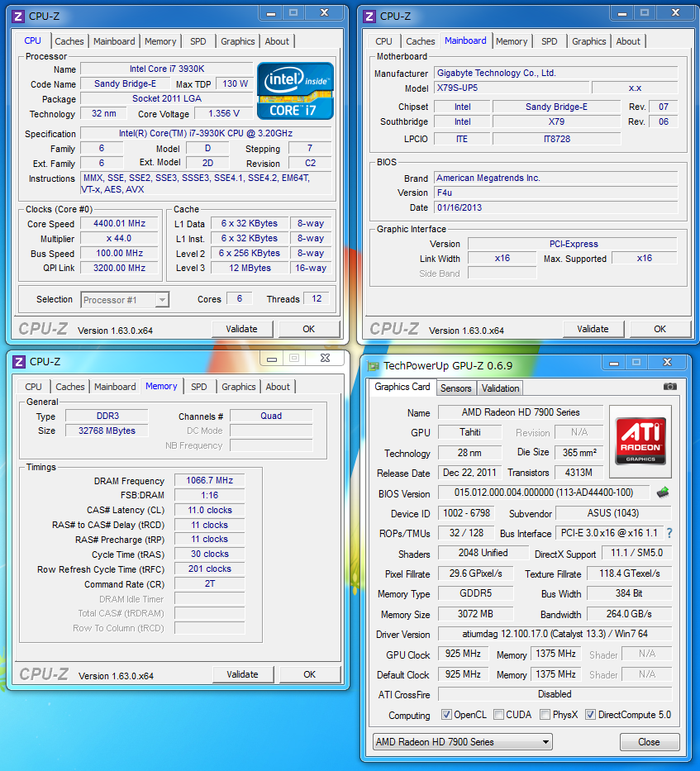
Task: Minimize the GPU-Z window
Action: [614, 363]
